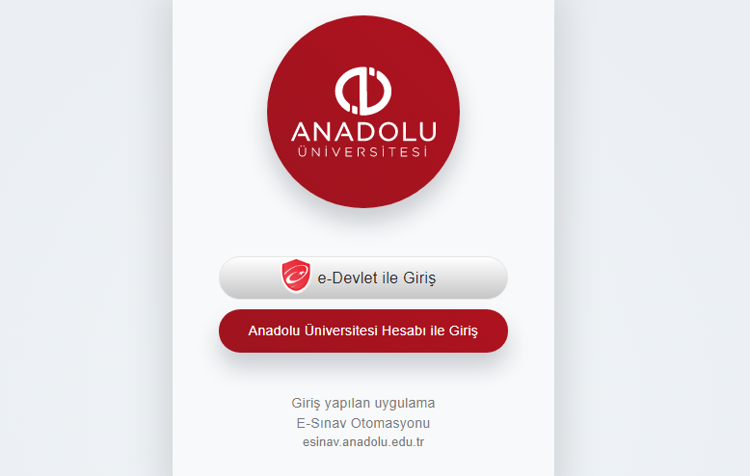Click the ANADOLU wordmark in the logo

click(364, 132)
